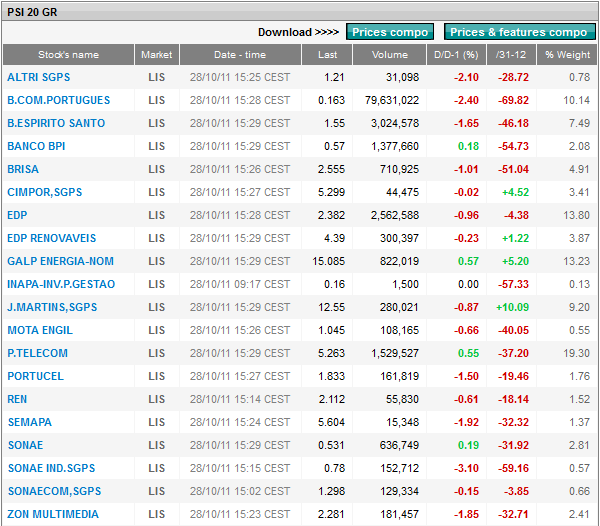Click the weight value 13.80
Viewport: 600px width, 526px height.
(x=576, y=215)
